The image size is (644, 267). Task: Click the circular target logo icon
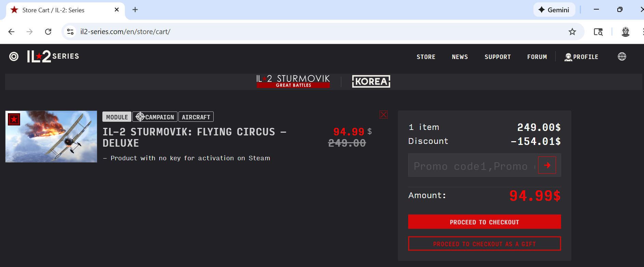14,57
